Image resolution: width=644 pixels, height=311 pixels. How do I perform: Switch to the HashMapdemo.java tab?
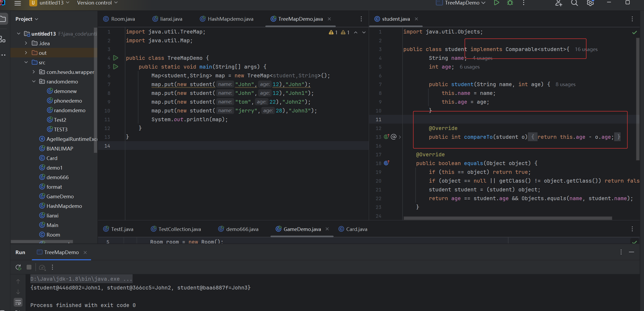(230, 19)
